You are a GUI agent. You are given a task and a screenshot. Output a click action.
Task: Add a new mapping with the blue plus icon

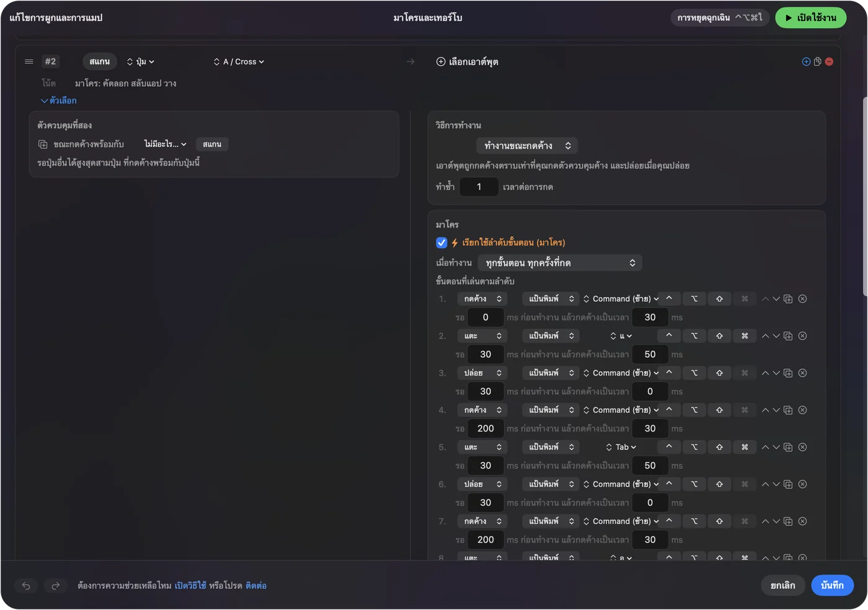pyautogui.click(x=806, y=61)
